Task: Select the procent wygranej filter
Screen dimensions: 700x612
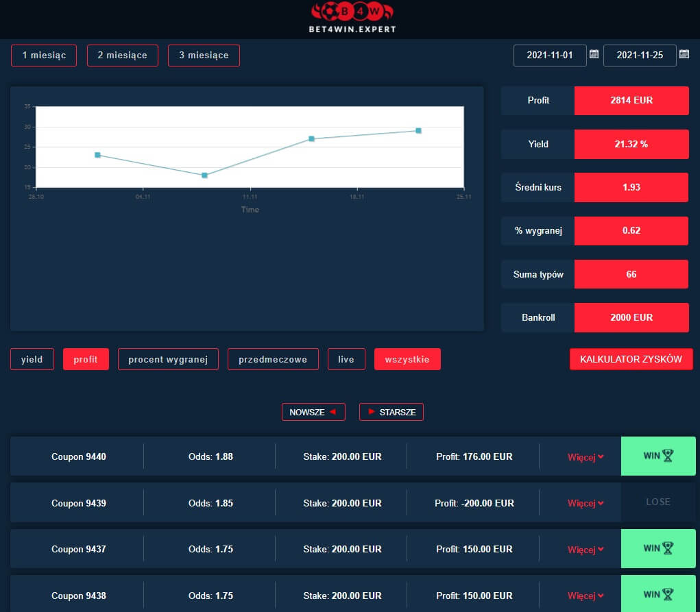Action: tap(167, 359)
